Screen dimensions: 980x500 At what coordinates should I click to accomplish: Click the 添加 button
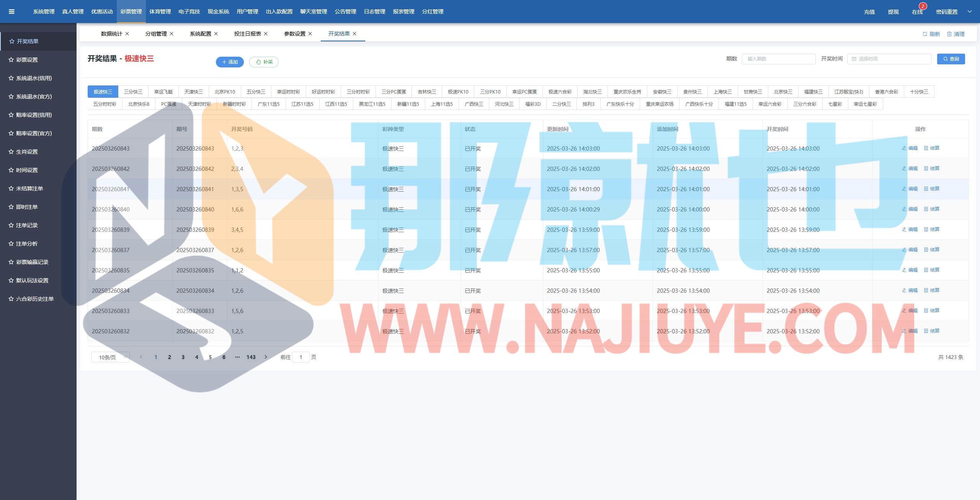(x=230, y=62)
